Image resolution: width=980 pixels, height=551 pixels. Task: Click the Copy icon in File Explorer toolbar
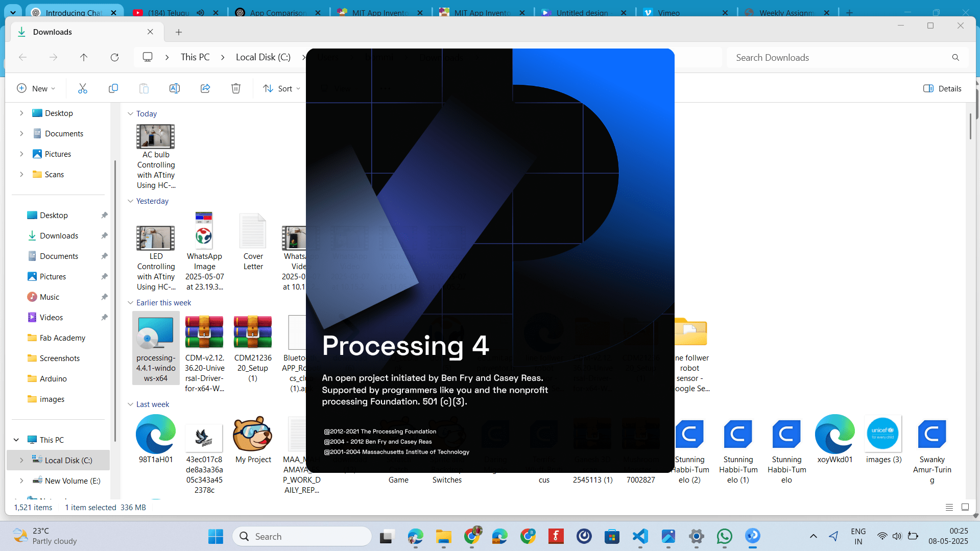(113, 88)
